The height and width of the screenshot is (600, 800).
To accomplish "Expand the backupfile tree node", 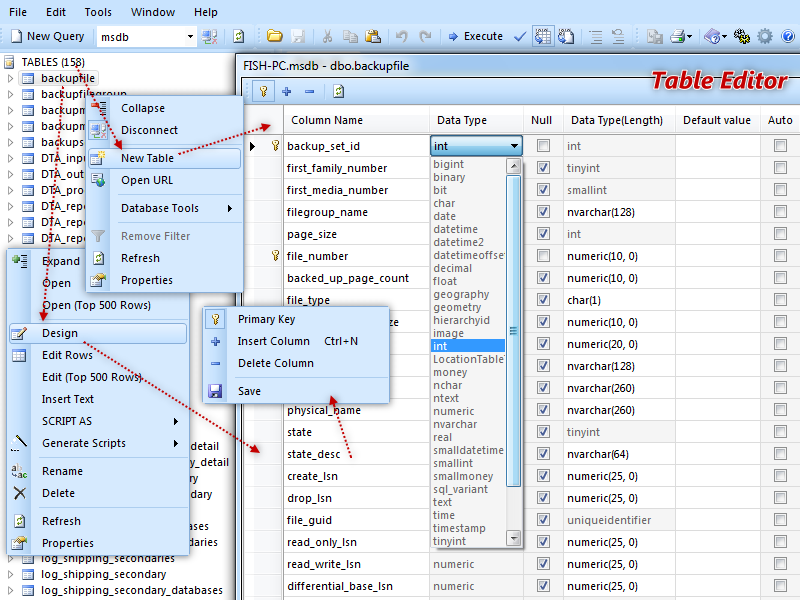I will [x=10, y=79].
